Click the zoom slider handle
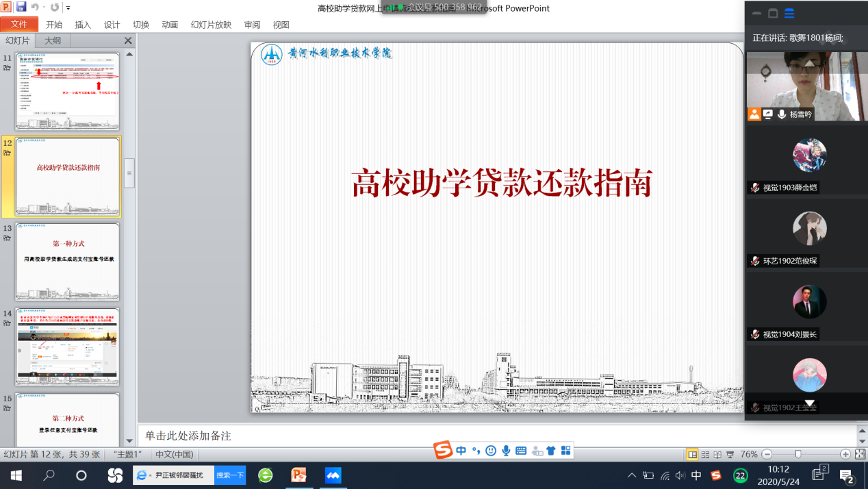 pos(797,454)
